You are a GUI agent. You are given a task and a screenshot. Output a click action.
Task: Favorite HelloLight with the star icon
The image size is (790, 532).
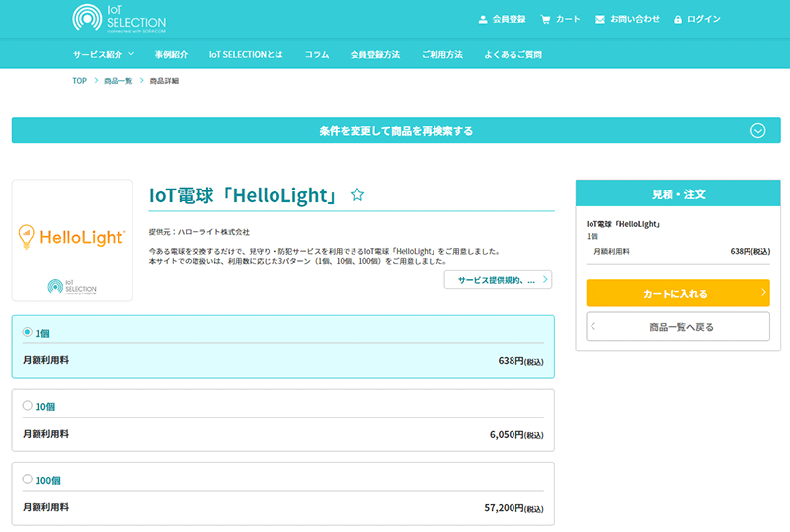point(357,194)
